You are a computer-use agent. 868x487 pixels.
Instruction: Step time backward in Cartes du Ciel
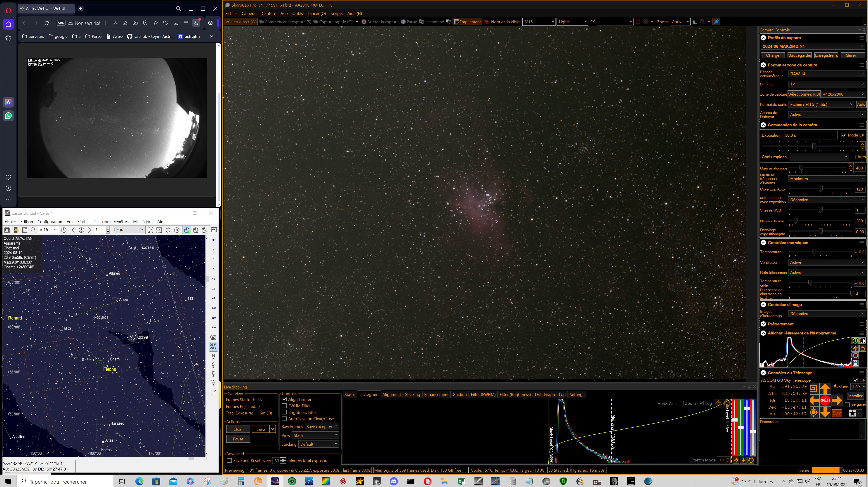click(x=72, y=230)
